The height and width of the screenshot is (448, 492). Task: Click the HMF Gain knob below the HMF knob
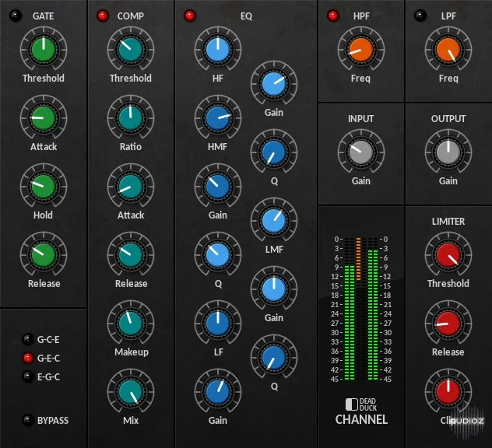[218, 187]
